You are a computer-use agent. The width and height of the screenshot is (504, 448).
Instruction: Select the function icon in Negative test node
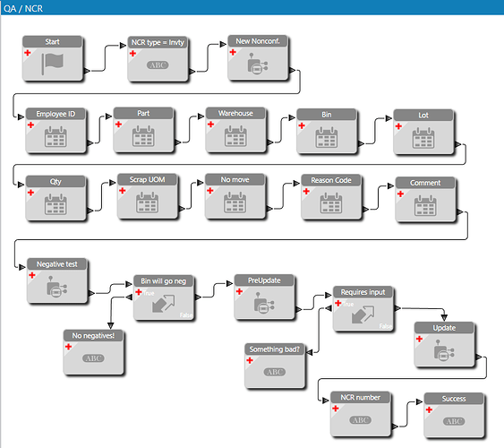(57, 287)
